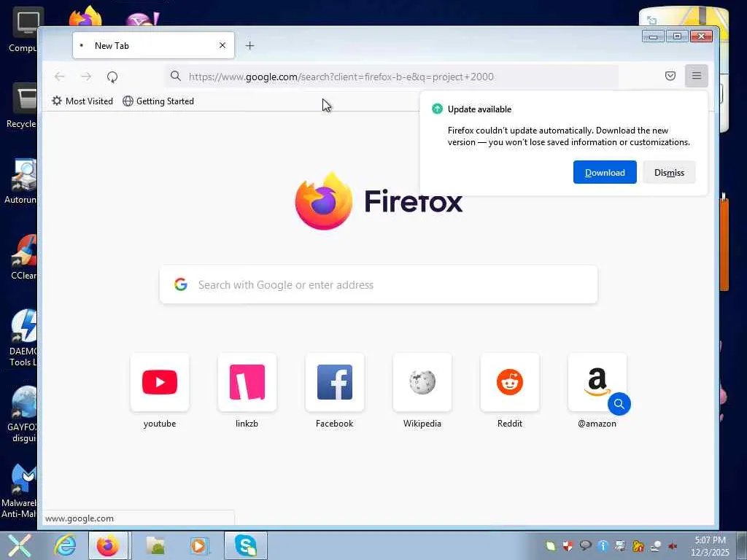The height and width of the screenshot is (560, 747).
Task: Minimize the Firefox window
Action: click(x=653, y=36)
